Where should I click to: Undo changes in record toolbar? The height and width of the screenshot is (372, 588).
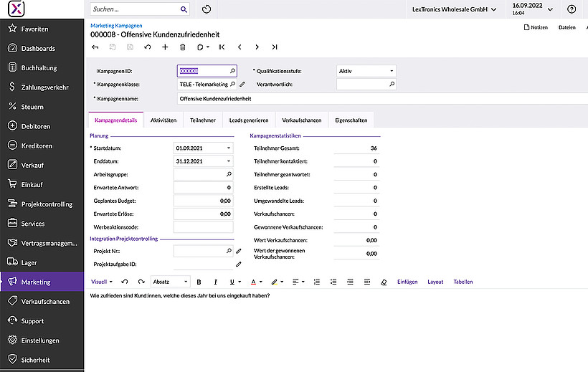point(148,47)
